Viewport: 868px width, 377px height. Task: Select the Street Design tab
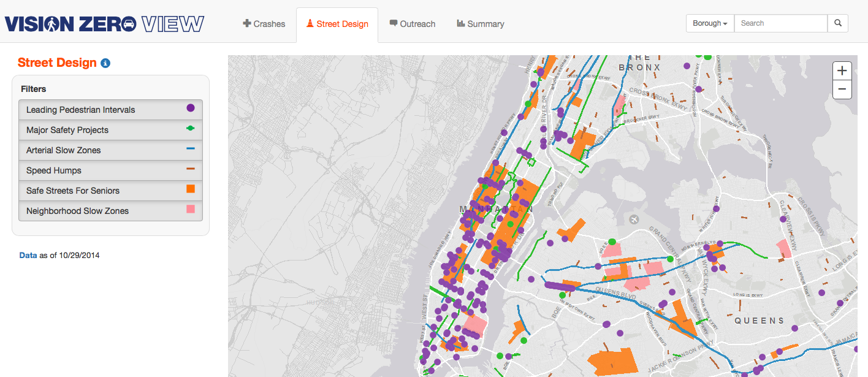[x=337, y=24]
